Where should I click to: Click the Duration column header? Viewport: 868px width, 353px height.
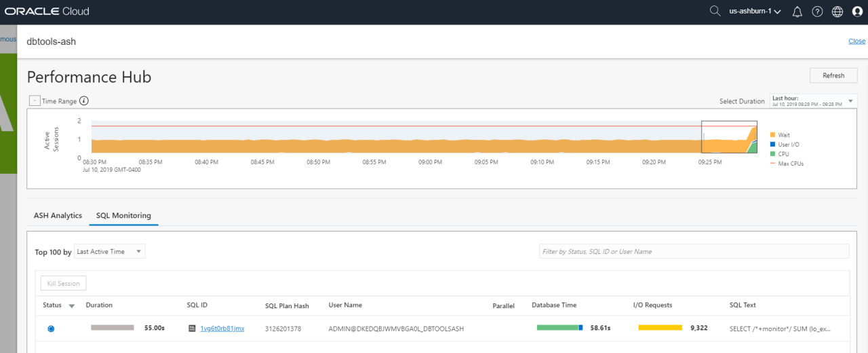tap(99, 305)
